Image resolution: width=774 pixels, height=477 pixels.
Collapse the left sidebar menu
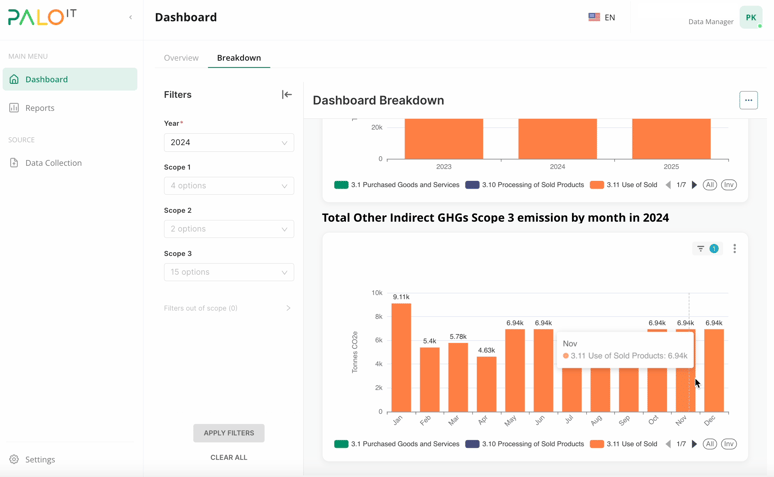tap(130, 17)
